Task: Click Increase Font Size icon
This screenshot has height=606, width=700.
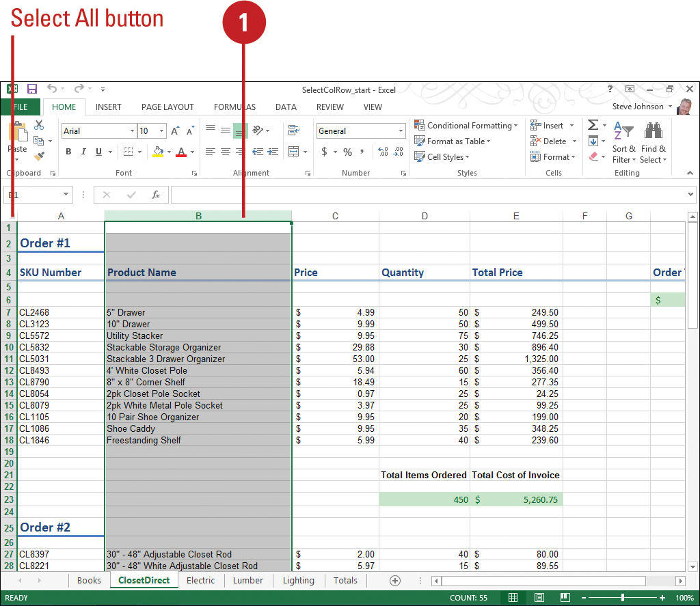Action: [176, 131]
